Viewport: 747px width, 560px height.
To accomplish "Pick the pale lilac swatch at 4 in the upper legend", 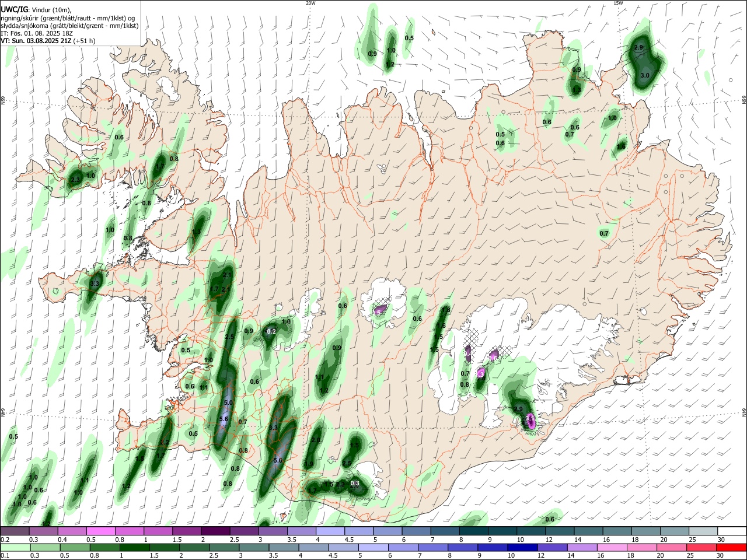I will [x=330, y=531].
